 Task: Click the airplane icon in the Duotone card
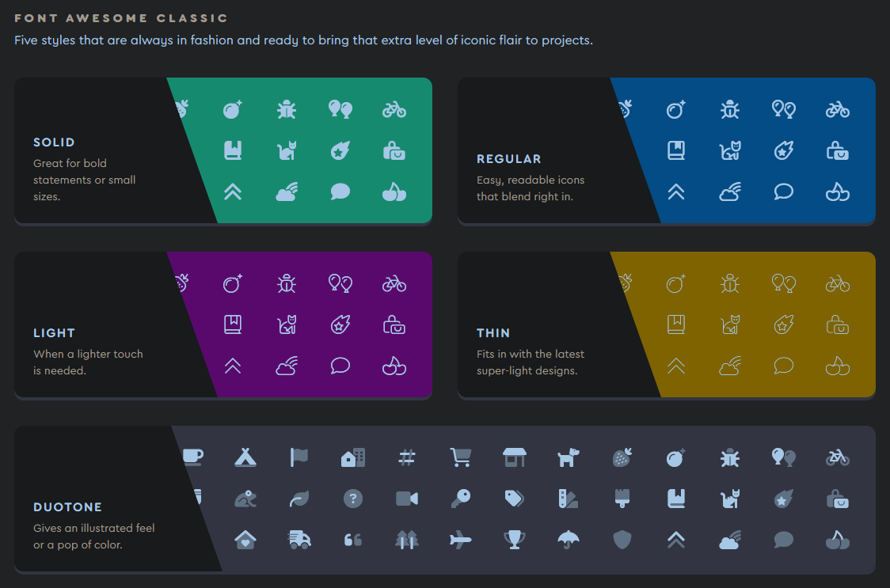pyautogui.click(x=460, y=540)
